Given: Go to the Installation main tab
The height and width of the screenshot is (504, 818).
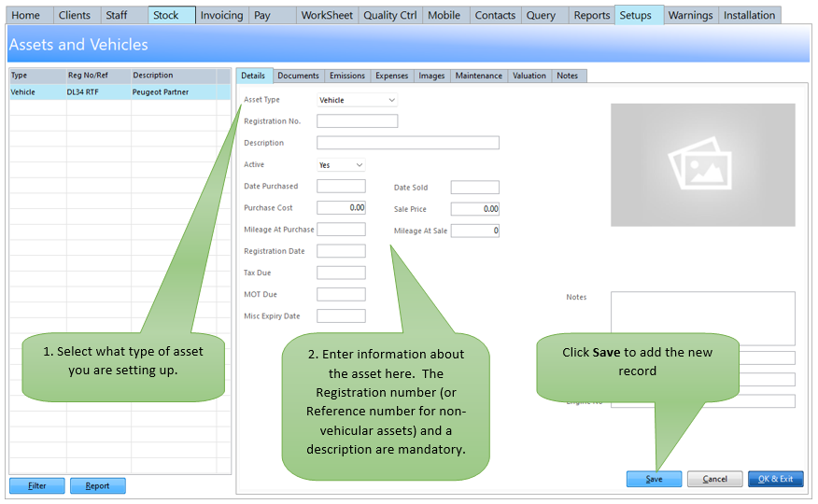Looking at the screenshot, I should pyautogui.click(x=750, y=15).
